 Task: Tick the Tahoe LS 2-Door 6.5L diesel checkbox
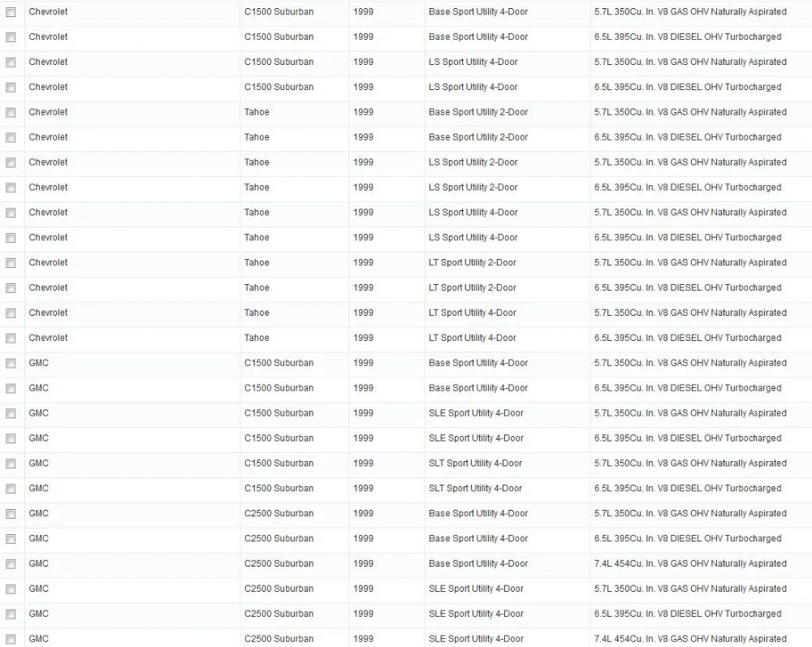click(11, 188)
